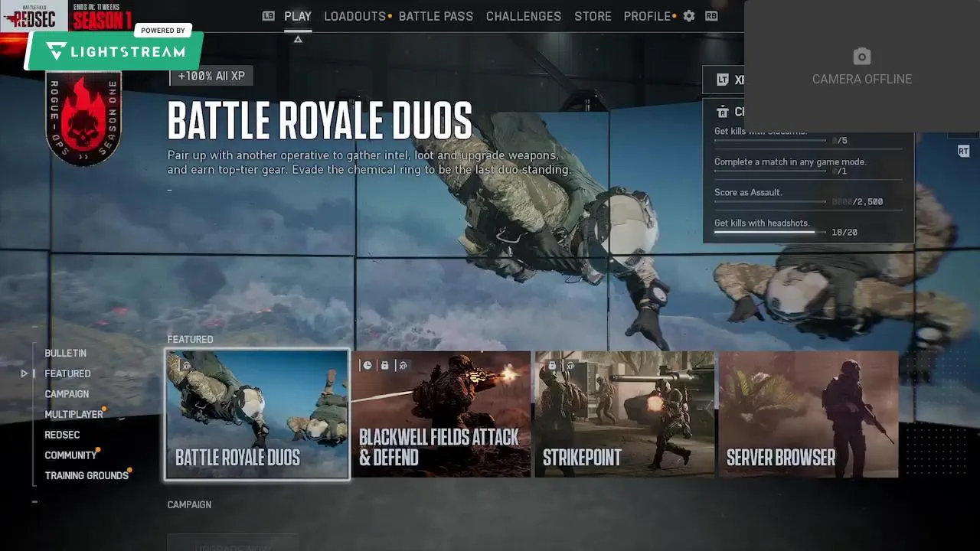The image size is (980, 551).
Task: Select Campaign in the side menu
Action: [67, 394]
